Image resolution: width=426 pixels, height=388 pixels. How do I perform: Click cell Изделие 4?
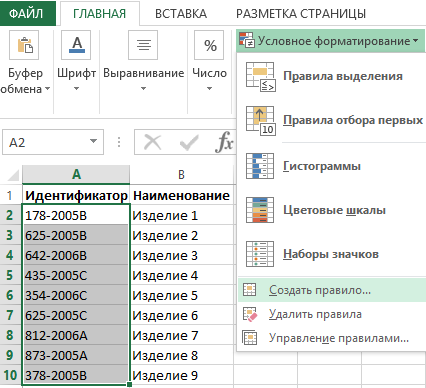[x=182, y=275]
